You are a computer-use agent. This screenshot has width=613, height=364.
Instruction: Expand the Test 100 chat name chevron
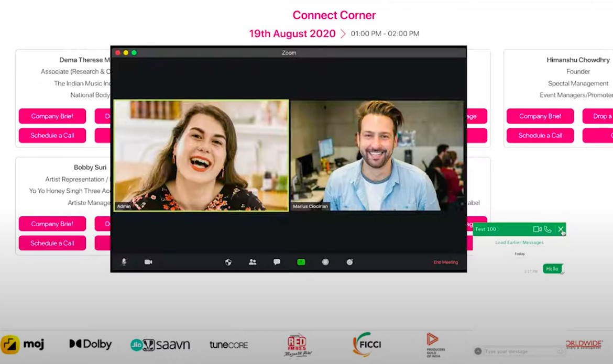(x=499, y=229)
